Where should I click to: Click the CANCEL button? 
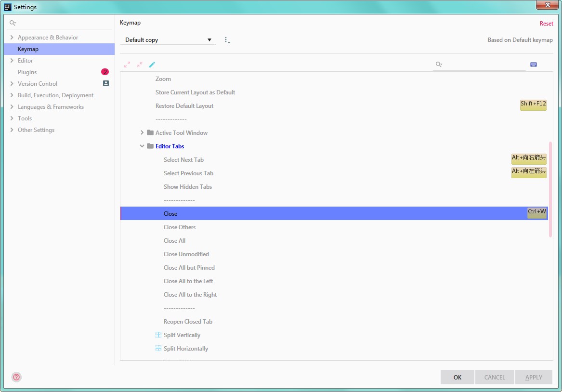point(495,377)
